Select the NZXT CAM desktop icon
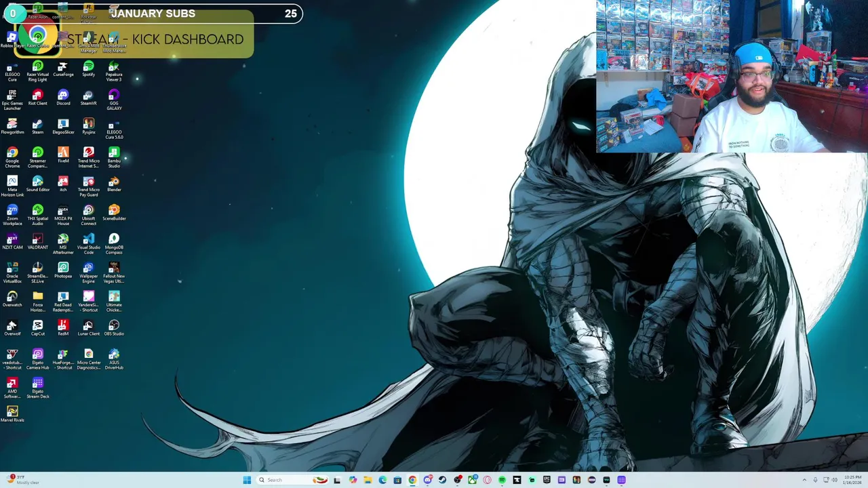868x488 pixels. pyautogui.click(x=12, y=241)
